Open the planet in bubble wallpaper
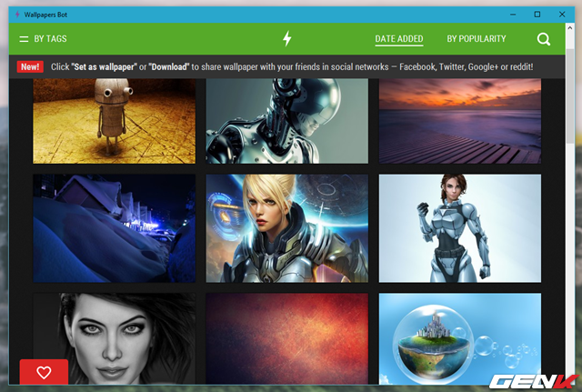The image size is (582, 392). click(460, 338)
